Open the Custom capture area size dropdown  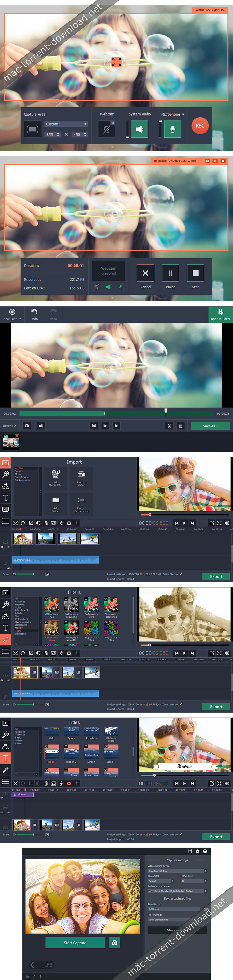66,124
